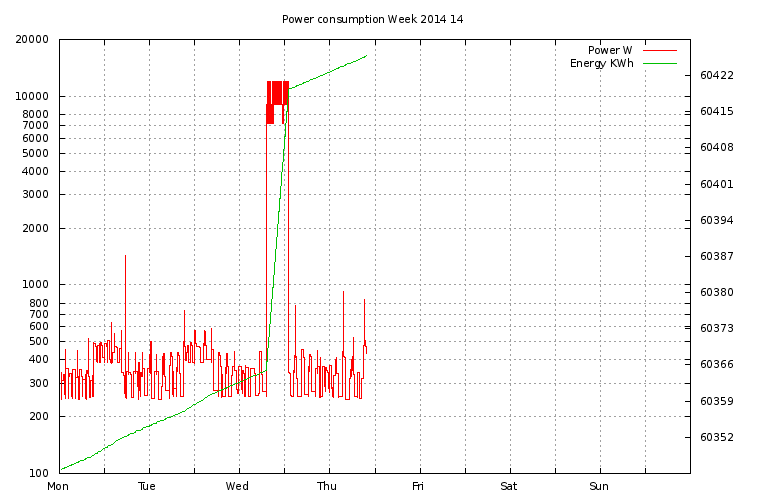Click the '60394' right axis value
Viewport: 768px width, 500px height.
[717, 220]
